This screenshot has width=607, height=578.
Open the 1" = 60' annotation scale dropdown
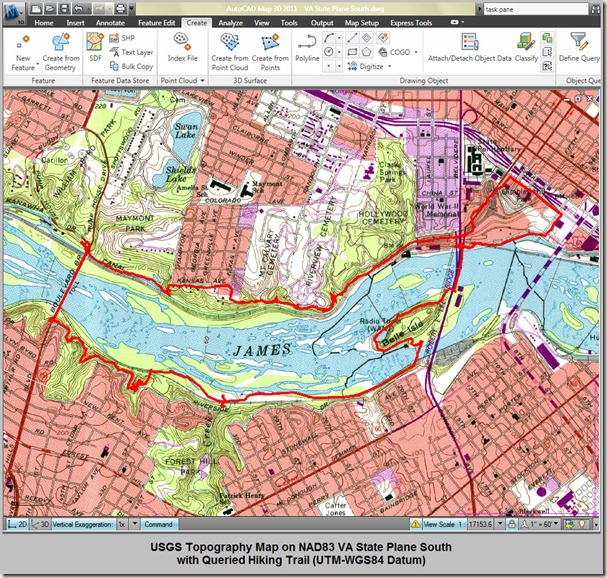point(540,525)
